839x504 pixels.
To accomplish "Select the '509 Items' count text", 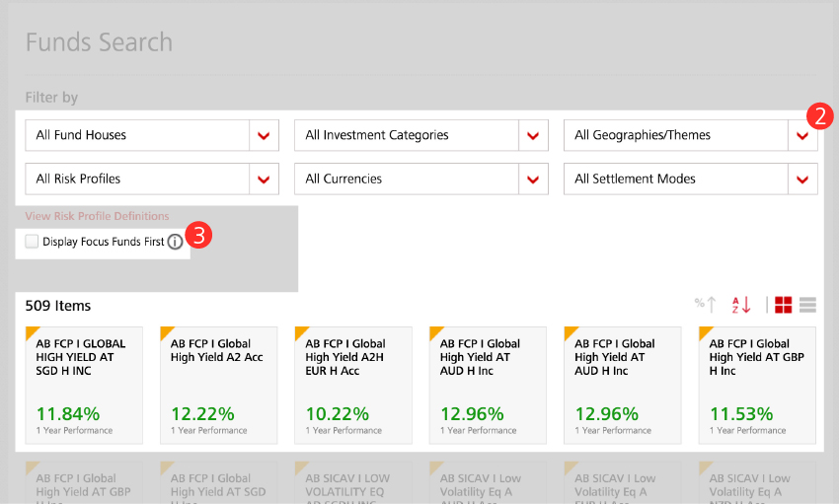I will point(58,306).
